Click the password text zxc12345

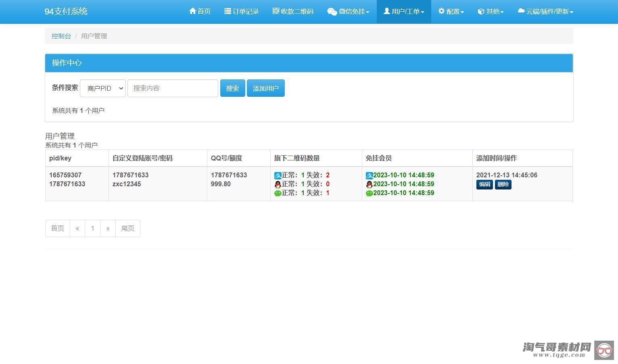[x=127, y=184]
